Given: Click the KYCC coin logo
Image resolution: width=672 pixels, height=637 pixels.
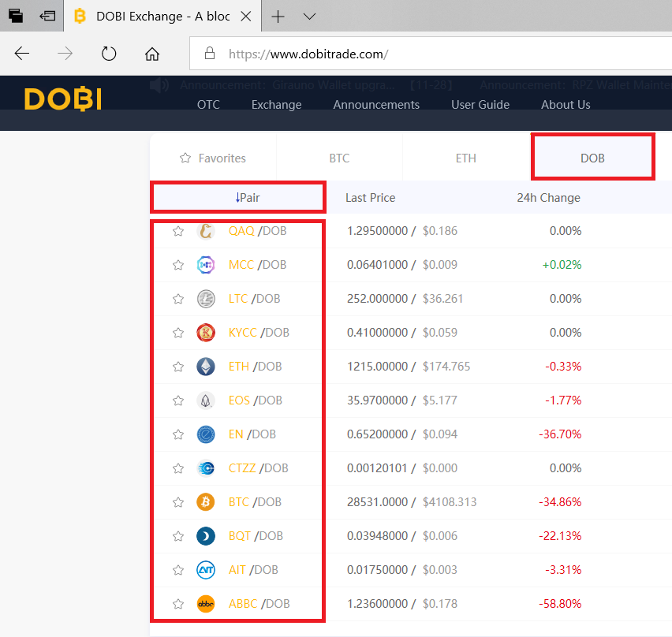Looking at the screenshot, I should pyautogui.click(x=206, y=333).
